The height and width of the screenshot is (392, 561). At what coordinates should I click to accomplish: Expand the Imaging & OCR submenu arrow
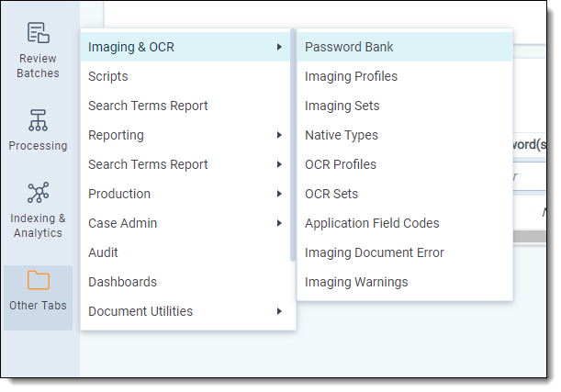(x=278, y=47)
